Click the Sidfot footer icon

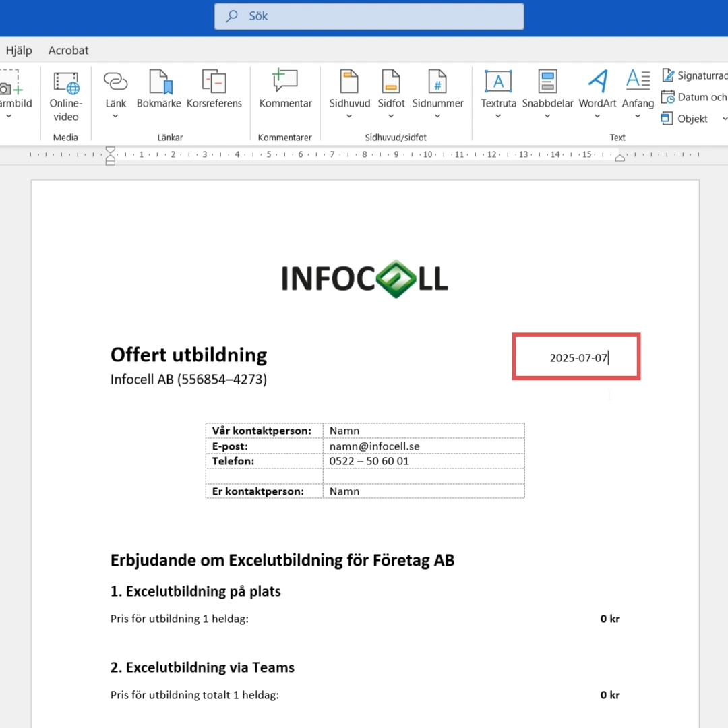pyautogui.click(x=391, y=82)
